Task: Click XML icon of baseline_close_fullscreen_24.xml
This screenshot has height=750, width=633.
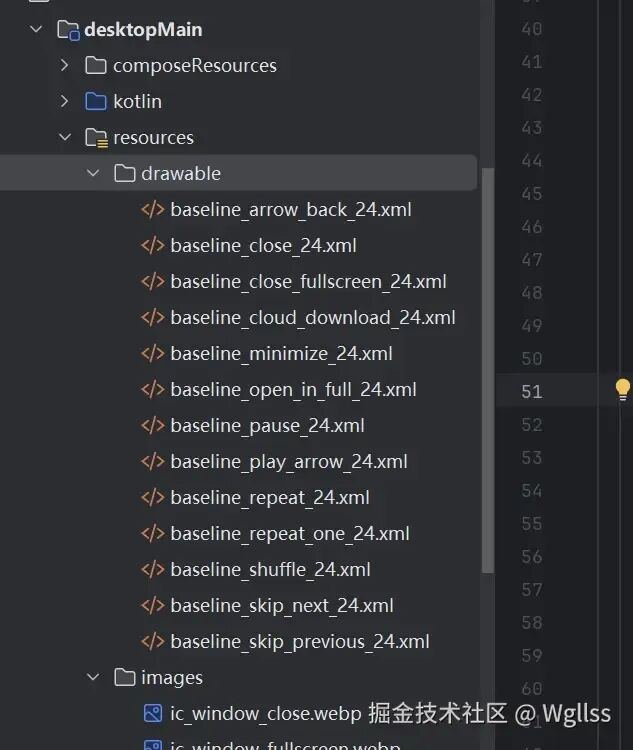Action: coord(153,281)
